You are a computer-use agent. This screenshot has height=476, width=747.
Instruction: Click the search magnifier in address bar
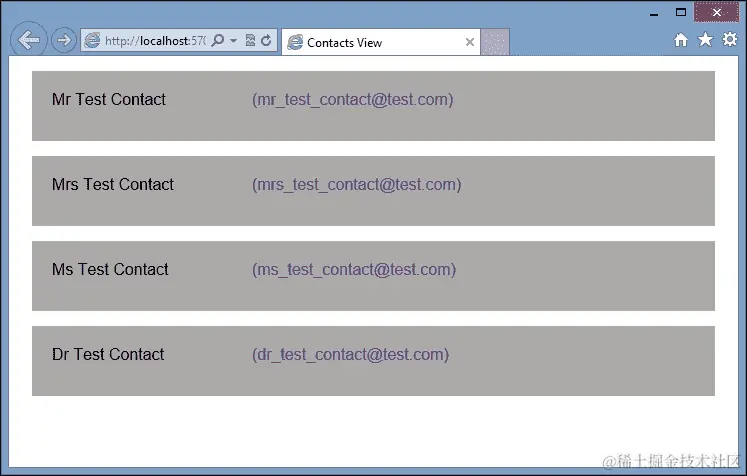click(x=218, y=41)
